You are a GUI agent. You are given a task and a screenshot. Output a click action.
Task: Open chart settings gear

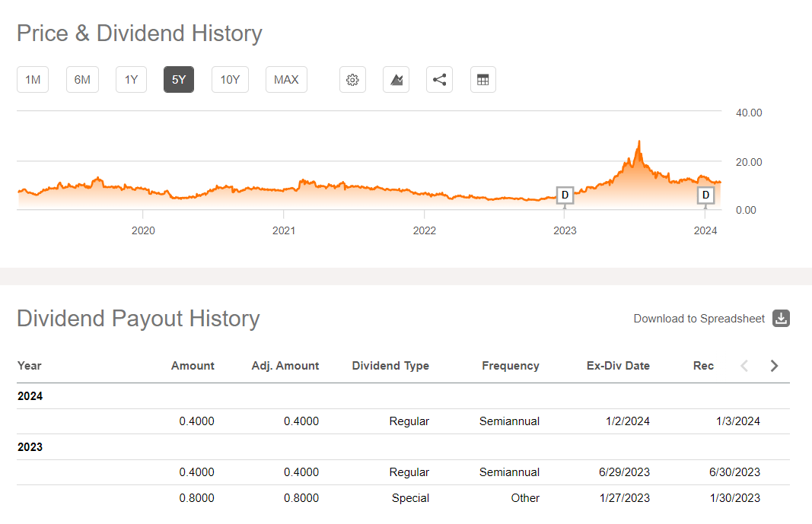pyautogui.click(x=352, y=80)
